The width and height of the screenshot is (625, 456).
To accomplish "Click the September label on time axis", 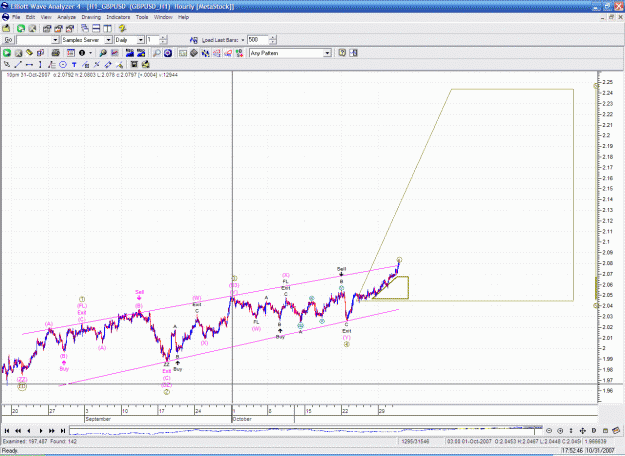I will [x=98, y=419].
